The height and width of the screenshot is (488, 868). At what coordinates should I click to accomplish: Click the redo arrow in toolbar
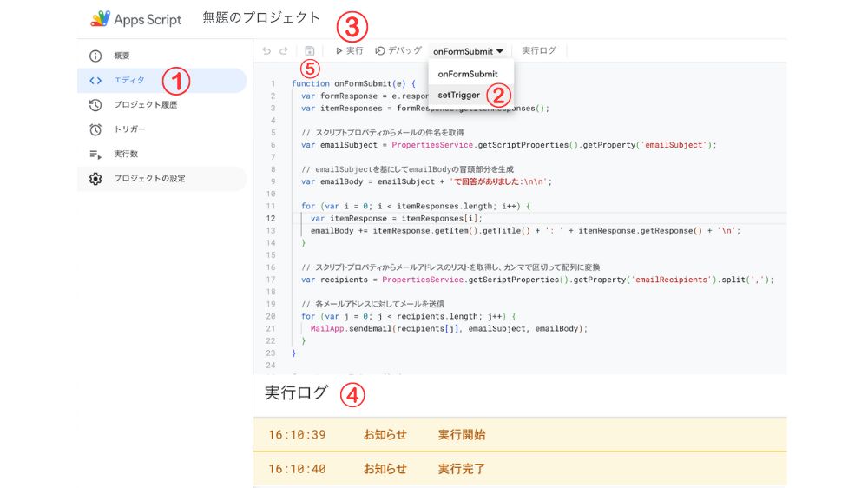pos(284,51)
